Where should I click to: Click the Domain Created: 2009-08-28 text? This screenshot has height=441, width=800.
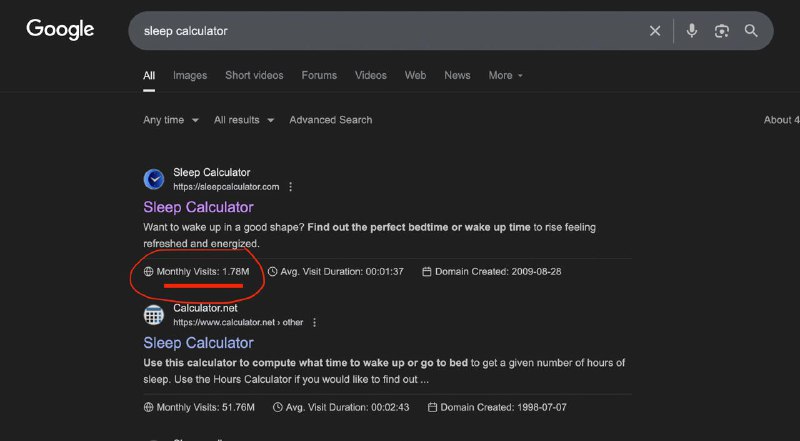[x=498, y=272]
